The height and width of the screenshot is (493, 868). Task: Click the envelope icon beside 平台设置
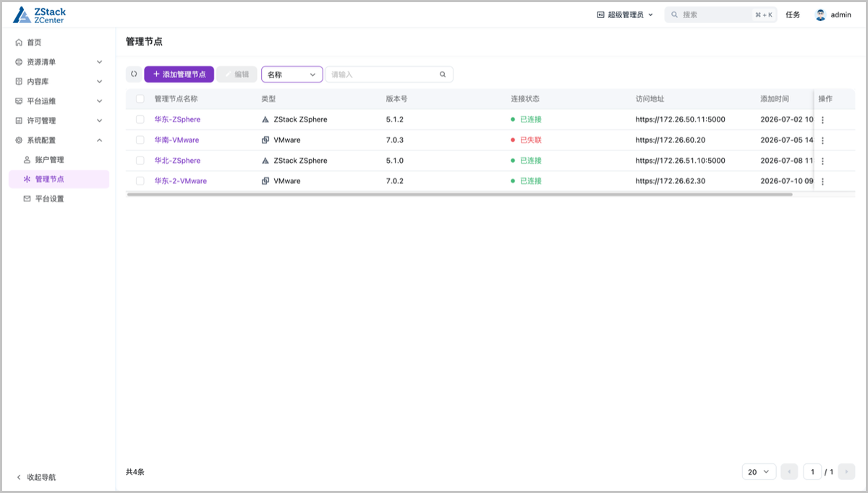point(27,198)
